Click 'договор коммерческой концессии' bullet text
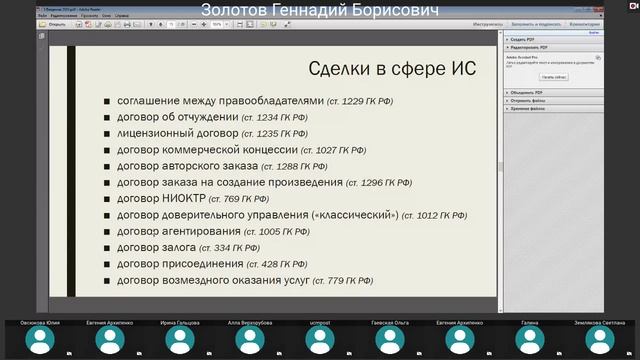 coord(207,150)
